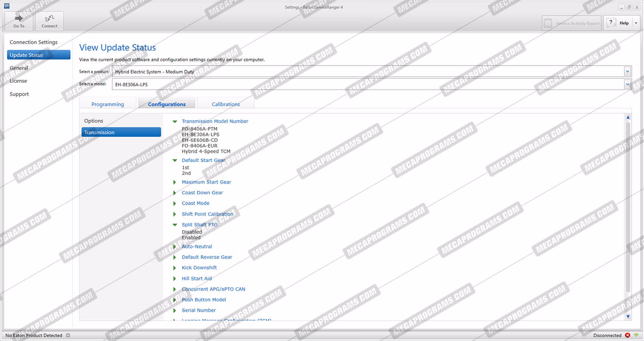Screen dimensions: 644x341
Task: Click the Go To arrow button
Action: pos(19,21)
